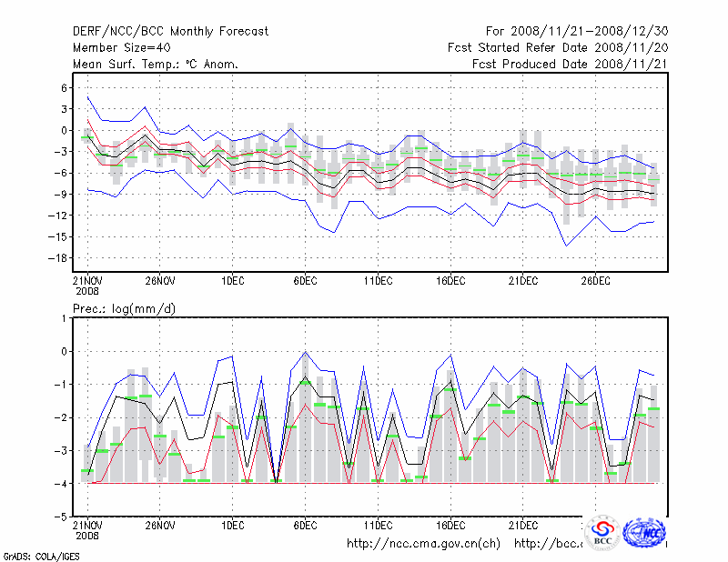Image resolution: width=728 pixels, height=562 pixels.
Task: Click 6DEC tick on precipitation chart axis
Action: pyautogui.click(x=305, y=526)
